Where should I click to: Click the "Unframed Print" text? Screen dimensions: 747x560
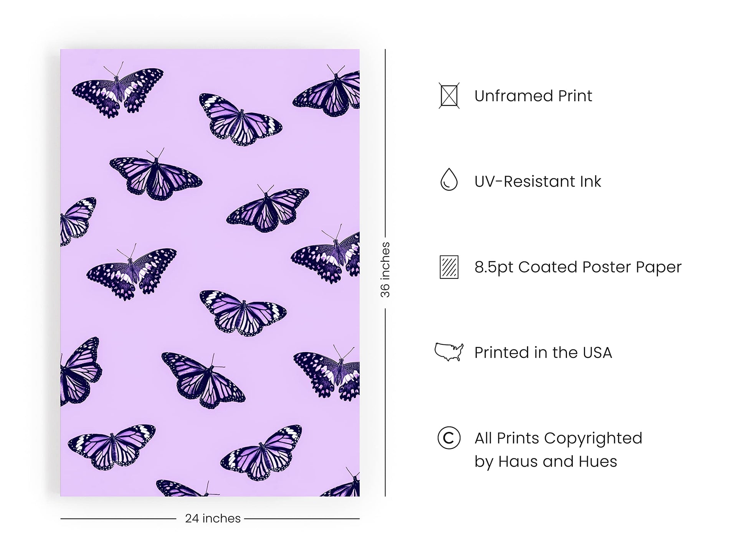(x=533, y=96)
